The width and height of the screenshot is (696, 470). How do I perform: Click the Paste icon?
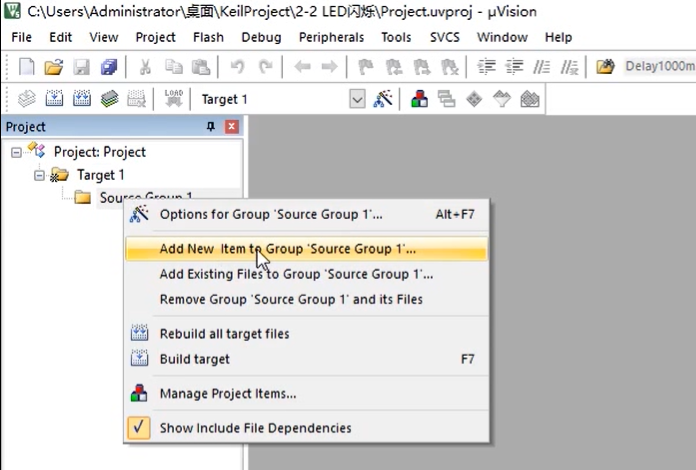(x=201, y=67)
